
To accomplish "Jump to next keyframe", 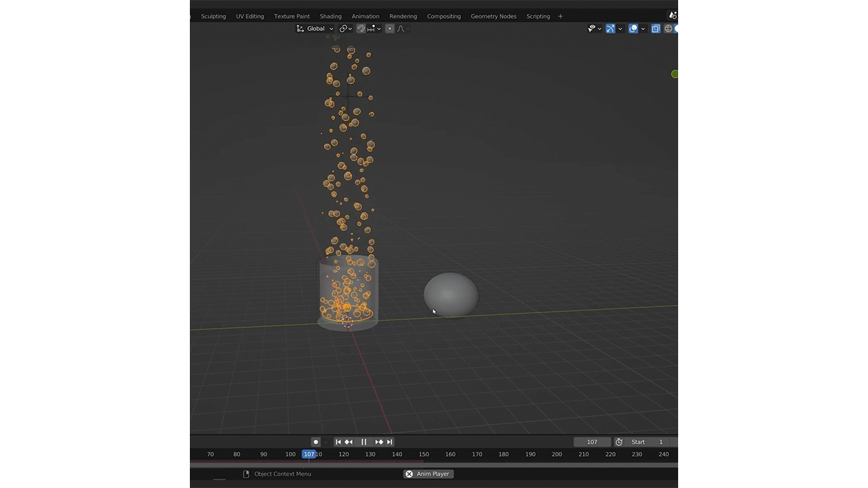I will click(x=379, y=442).
